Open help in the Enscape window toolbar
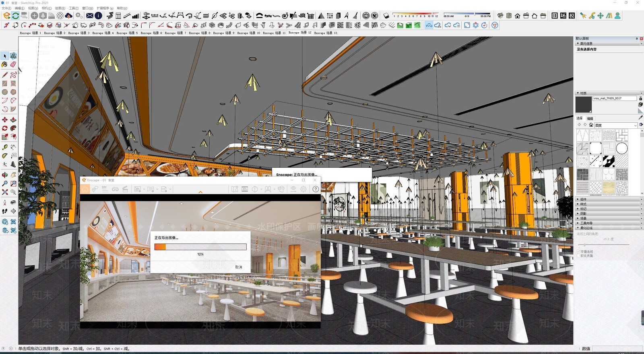 [x=316, y=189]
